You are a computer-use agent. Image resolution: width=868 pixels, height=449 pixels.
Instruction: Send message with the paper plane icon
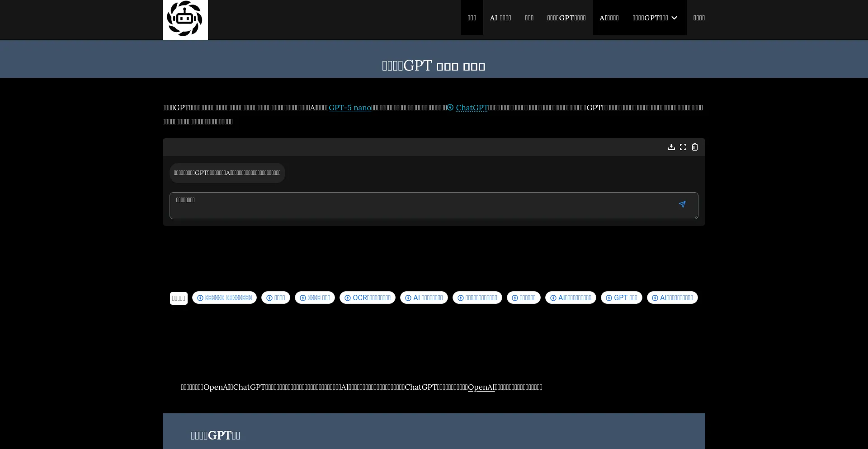coord(682,204)
